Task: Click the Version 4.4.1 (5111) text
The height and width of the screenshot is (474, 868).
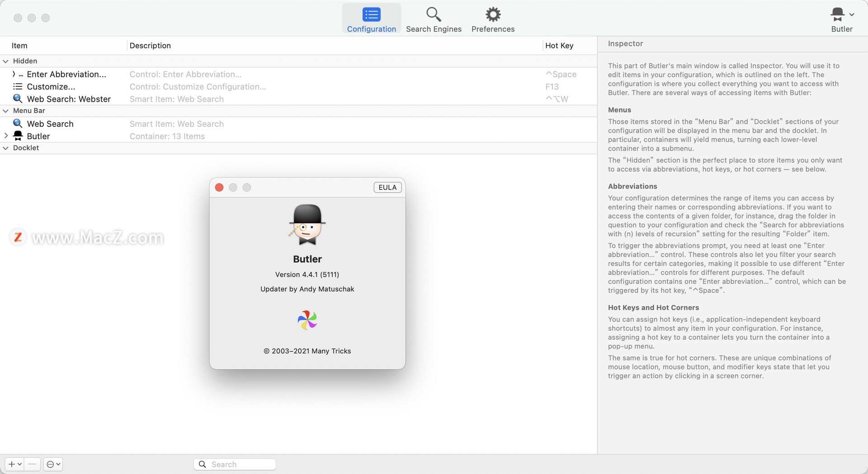Action: pyautogui.click(x=307, y=275)
